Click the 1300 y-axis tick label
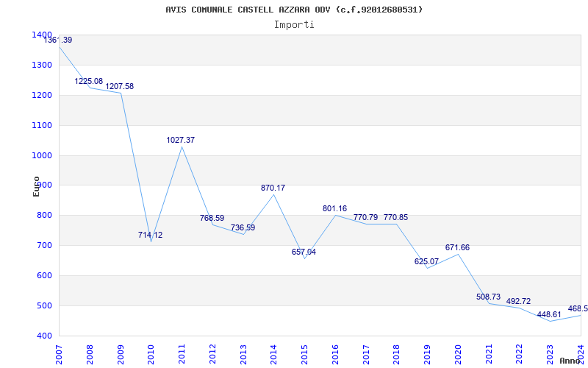The image size is (588, 368). tap(42, 65)
